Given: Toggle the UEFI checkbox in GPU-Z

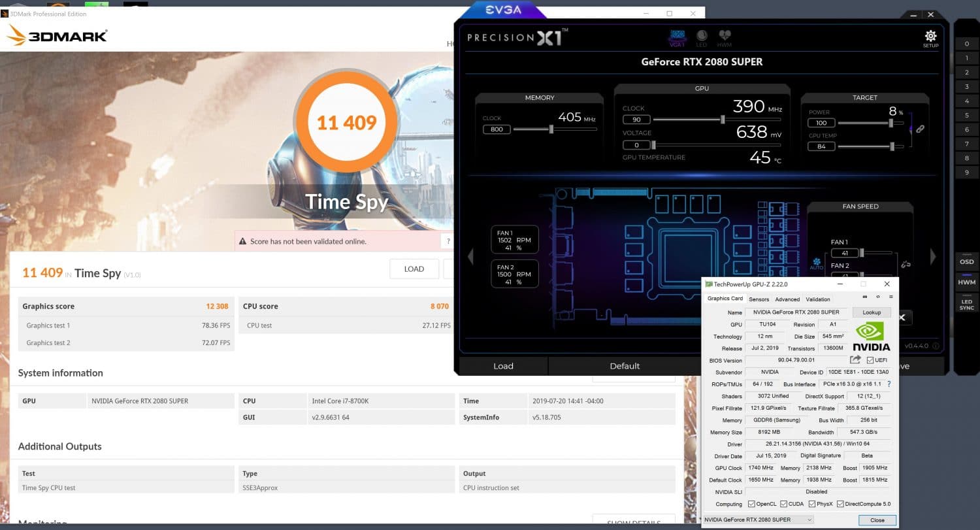Looking at the screenshot, I should [870, 360].
